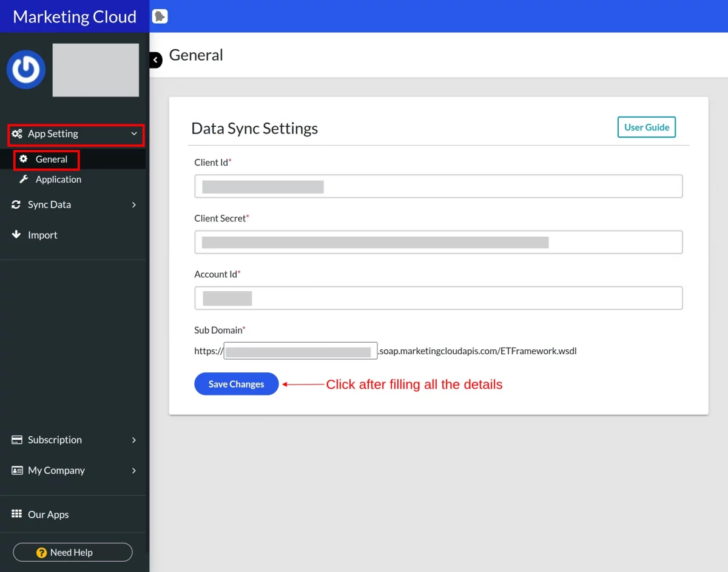Click the Need Help button
The height and width of the screenshot is (572, 728).
[73, 553]
